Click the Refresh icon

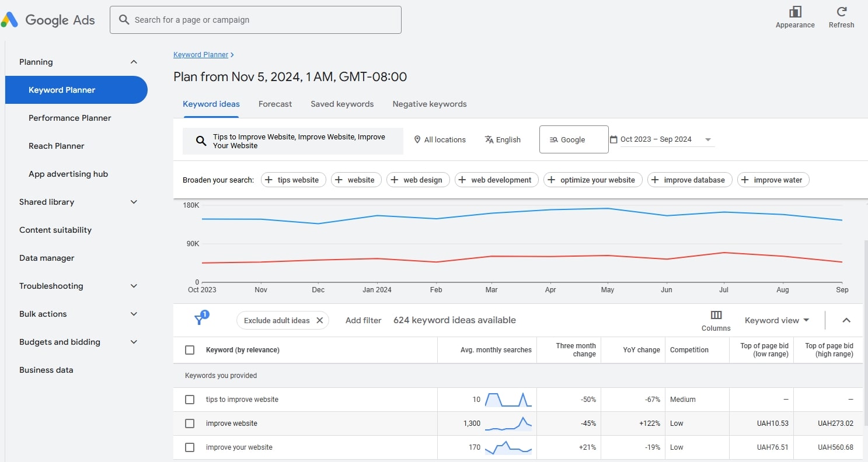841,12
